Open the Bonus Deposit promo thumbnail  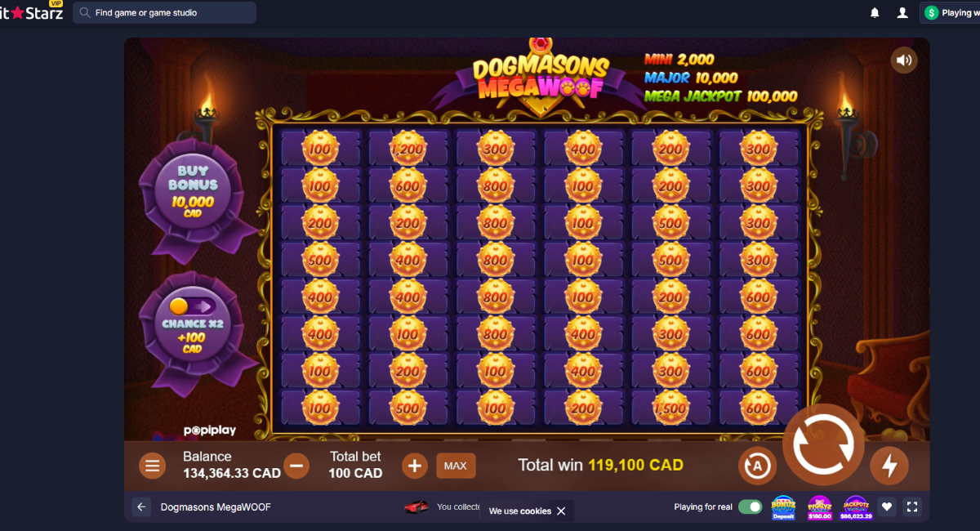[783, 507]
